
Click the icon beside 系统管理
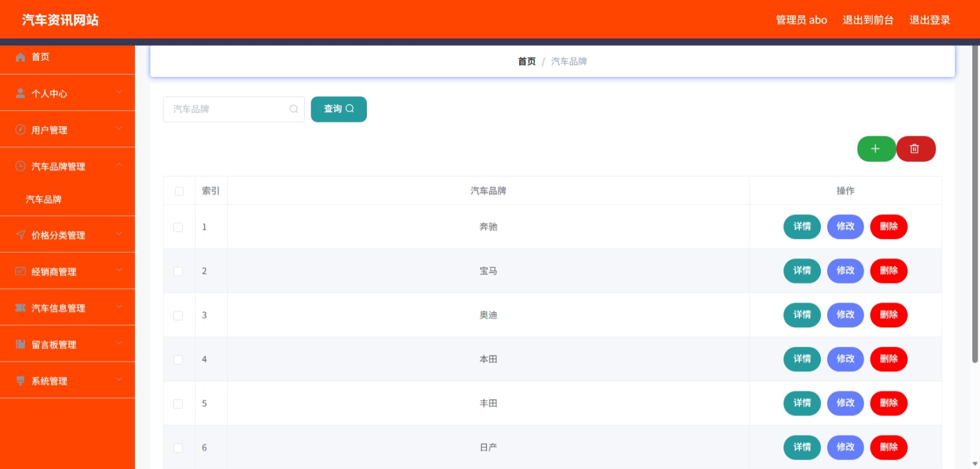[x=21, y=381]
